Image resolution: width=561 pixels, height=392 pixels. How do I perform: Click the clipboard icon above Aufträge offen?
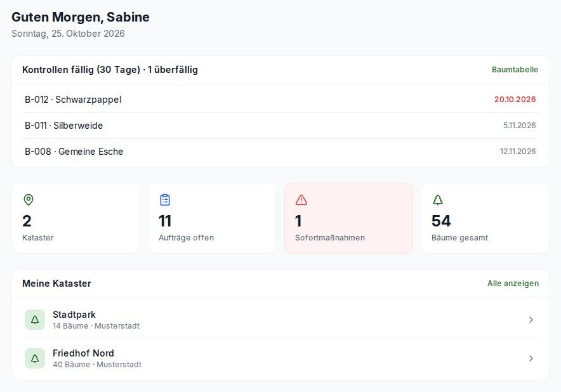click(165, 200)
